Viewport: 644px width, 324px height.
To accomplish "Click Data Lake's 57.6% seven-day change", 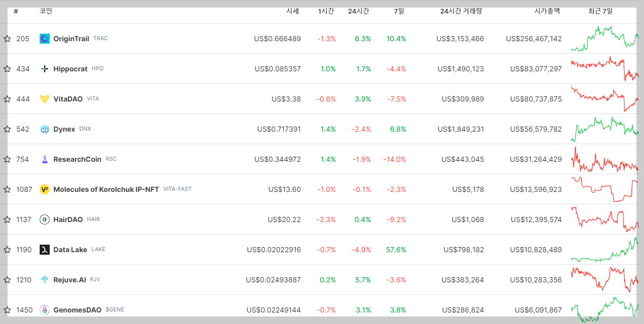I will click(397, 250).
